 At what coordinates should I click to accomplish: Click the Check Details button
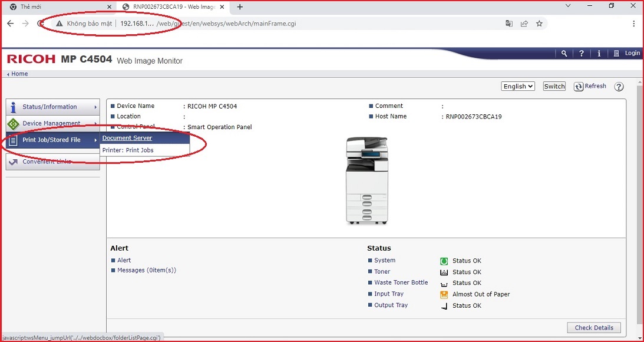(x=594, y=328)
